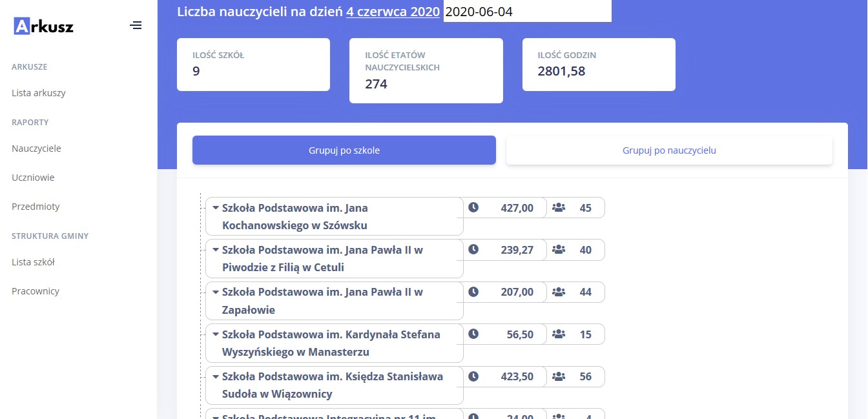Click the people icon in the Wiązownicy school row
868x419 pixels.
coord(559,376)
